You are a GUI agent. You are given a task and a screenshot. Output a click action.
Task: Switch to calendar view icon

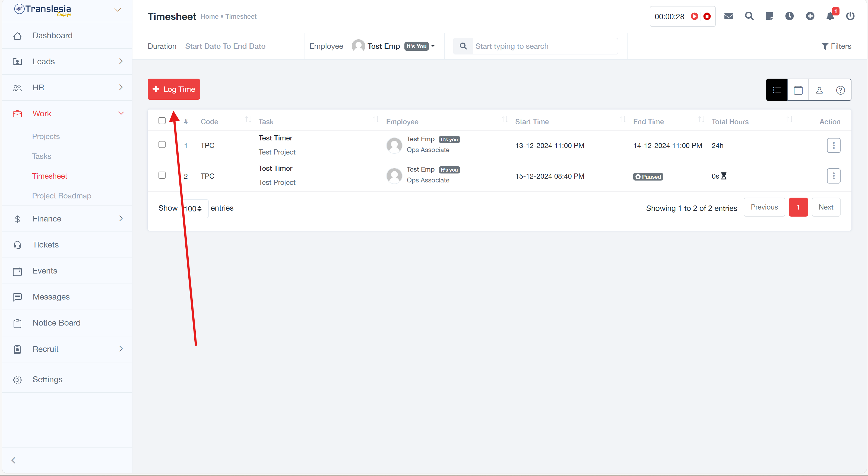coord(798,90)
